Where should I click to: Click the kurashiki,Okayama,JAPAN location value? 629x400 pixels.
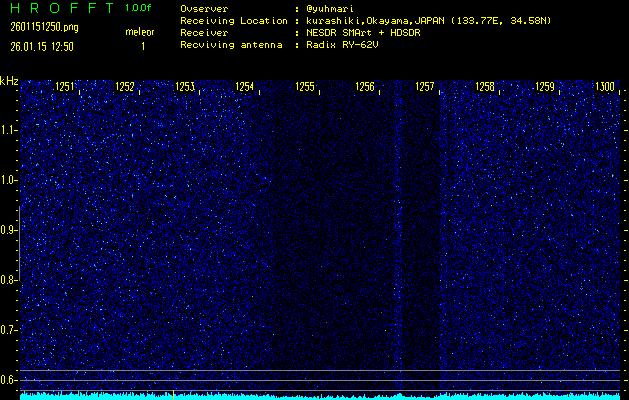(428, 21)
